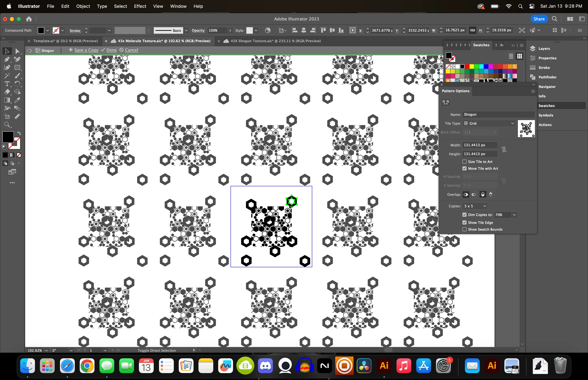Enable Size Tile to Art checkbox
Image resolution: width=588 pixels, height=380 pixels.
[x=464, y=162]
